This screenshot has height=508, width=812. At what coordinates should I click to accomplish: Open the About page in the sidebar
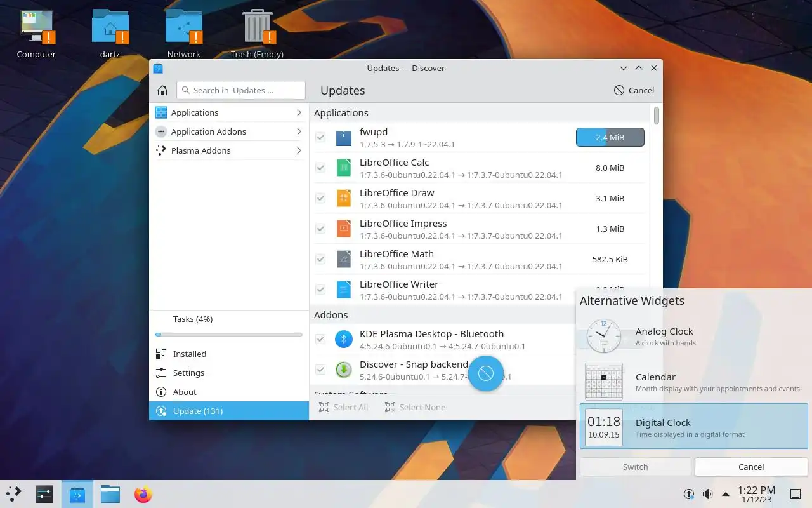pos(229,392)
